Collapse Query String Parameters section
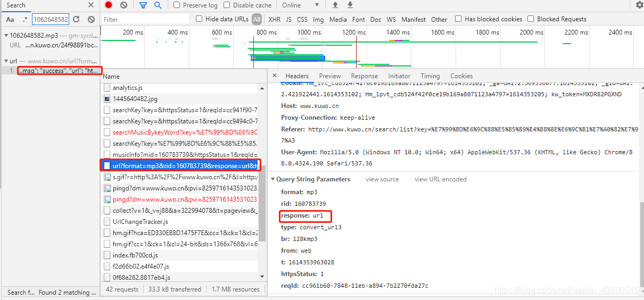Screen dimensions: 644x300 point(273,179)
